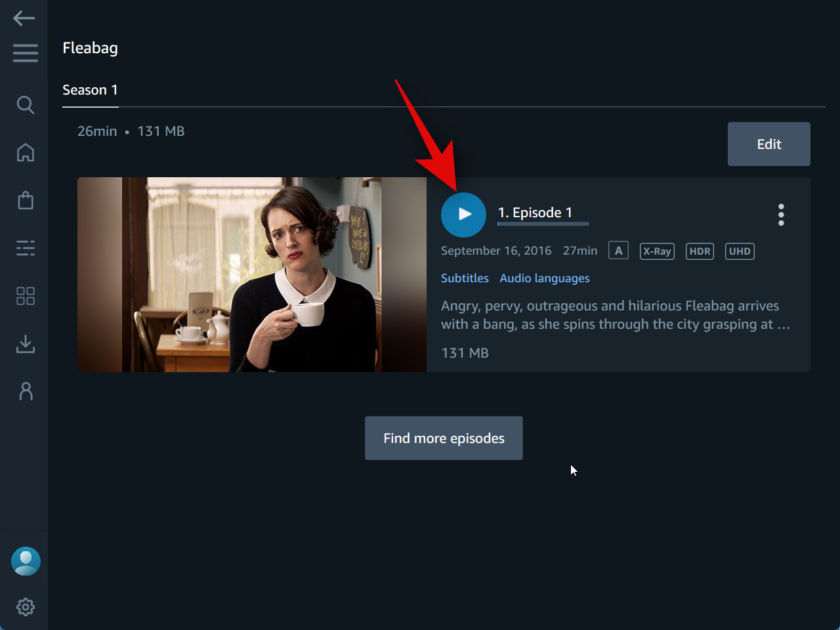The image size is (840, 630).
Task: Click the Episode 1 watch progress bar
Action: [x=543, y=224]
